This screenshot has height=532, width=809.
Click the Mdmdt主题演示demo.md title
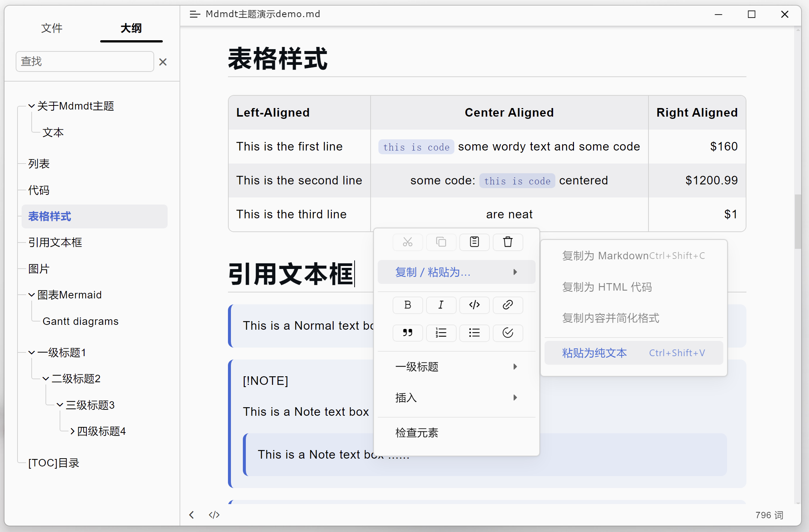[x=263, y=14]
